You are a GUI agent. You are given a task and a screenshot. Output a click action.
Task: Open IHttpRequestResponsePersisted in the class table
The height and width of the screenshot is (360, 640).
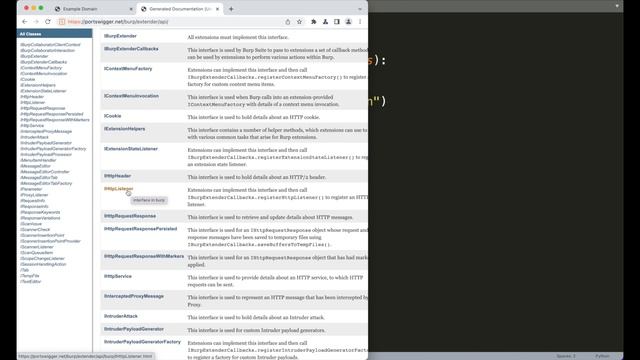(x=140, y=229)
